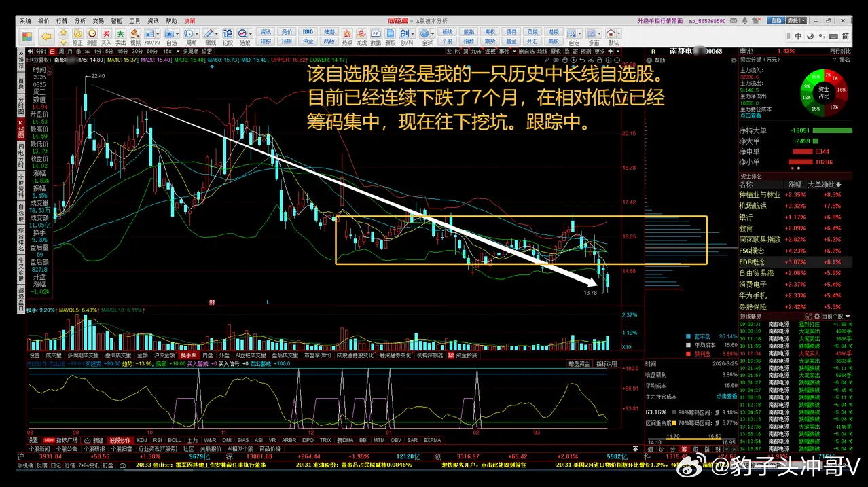Open the 热点 hot topics icon

(x=346, y=37)
